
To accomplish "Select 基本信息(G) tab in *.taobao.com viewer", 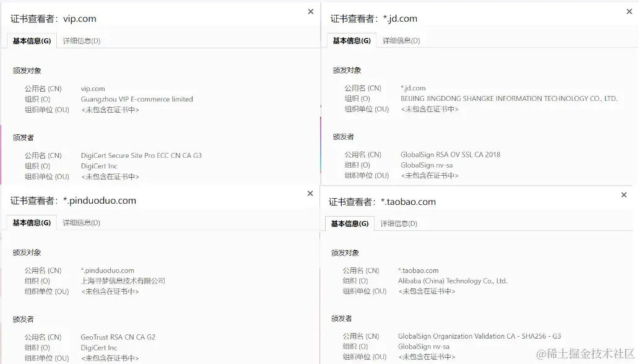I will click(350, 223).
